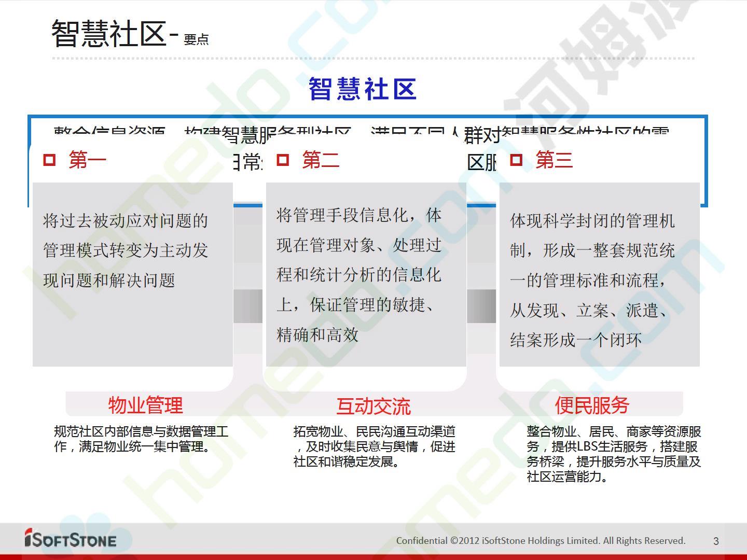This screenshot has height=560, width=747.
Task: Click the red square bullet beside 第二
Action: (283, 160)
